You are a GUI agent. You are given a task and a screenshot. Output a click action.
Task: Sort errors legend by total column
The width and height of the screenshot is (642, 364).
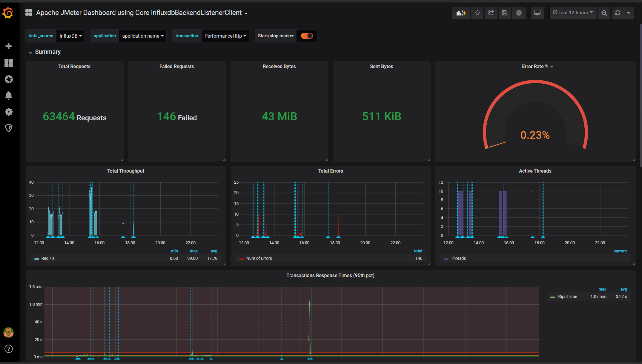(x=418, y=251)
